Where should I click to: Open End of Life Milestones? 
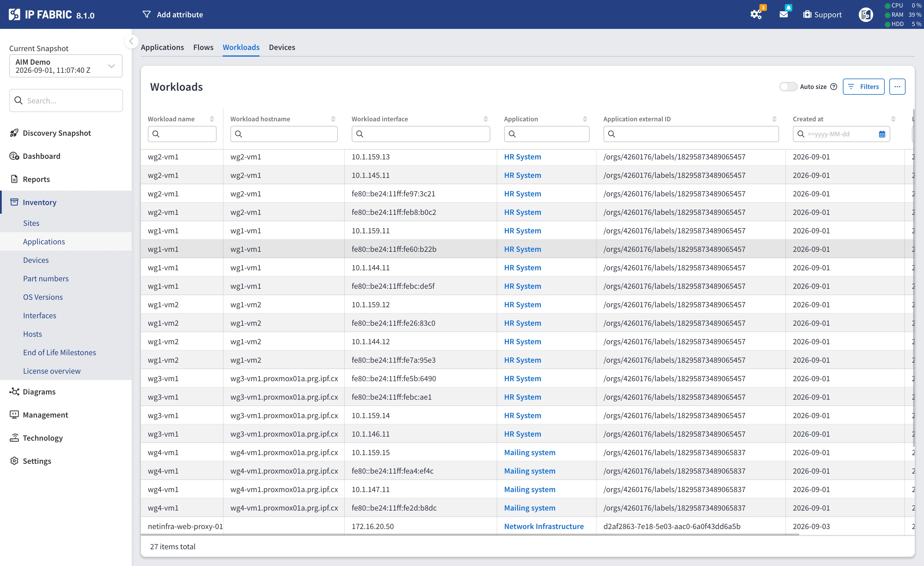click(59, 352)
